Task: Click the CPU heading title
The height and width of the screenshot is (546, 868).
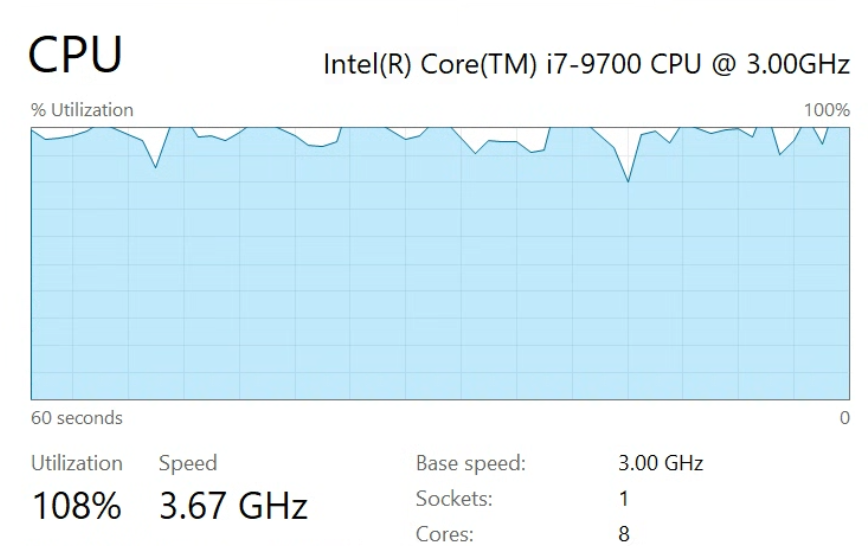Action: (76, 55)
